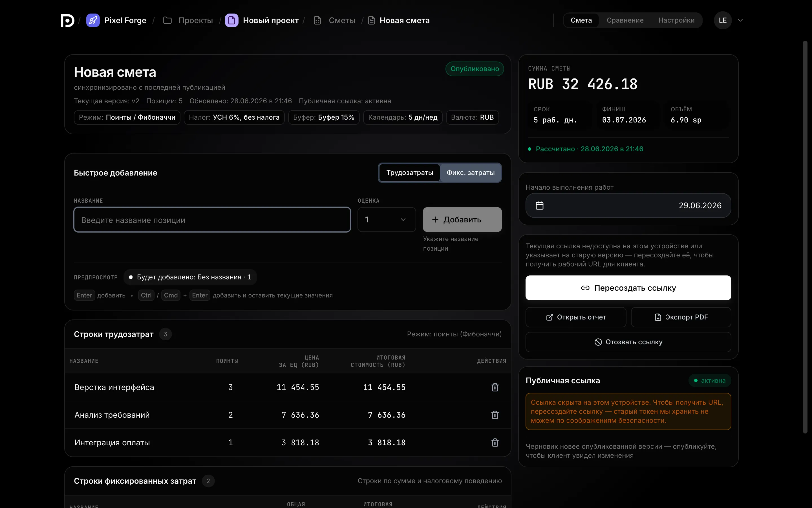Click the Проекты folder icon

167,21
